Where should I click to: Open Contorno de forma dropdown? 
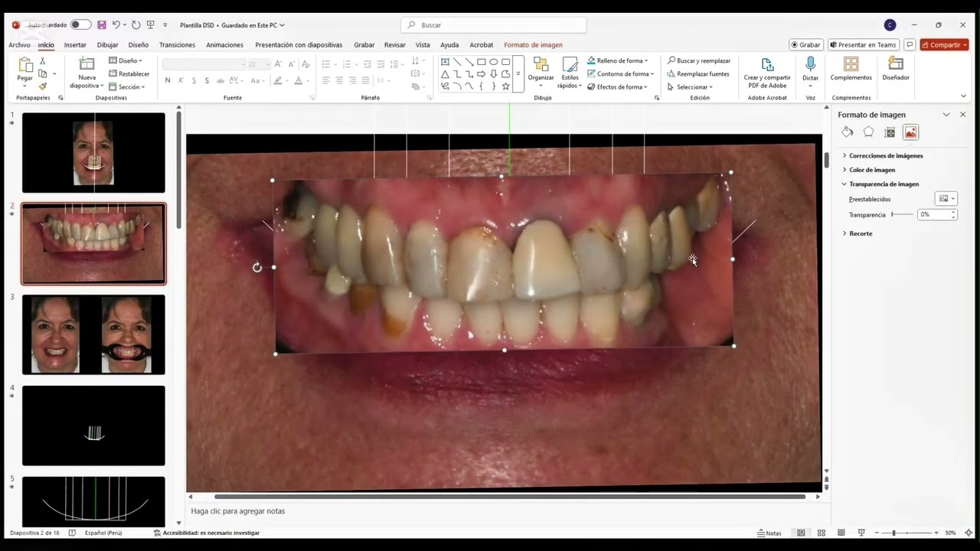(x=620, y=73)
